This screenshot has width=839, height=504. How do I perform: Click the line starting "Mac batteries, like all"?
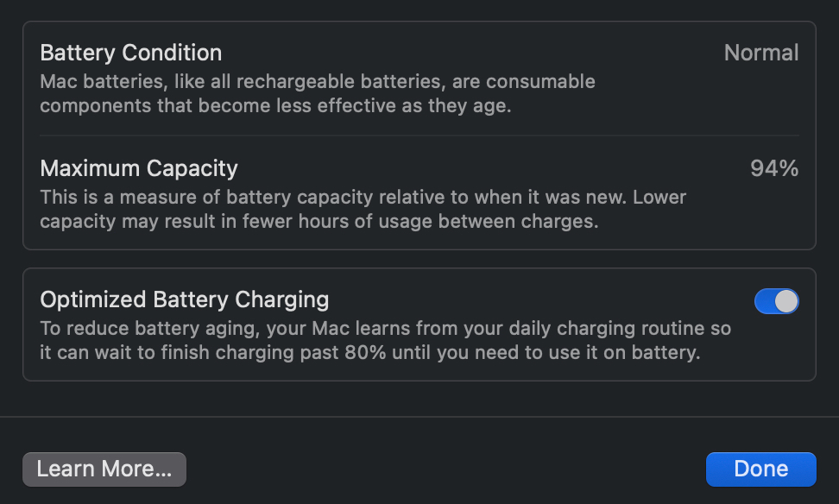(x=318, y=82)
